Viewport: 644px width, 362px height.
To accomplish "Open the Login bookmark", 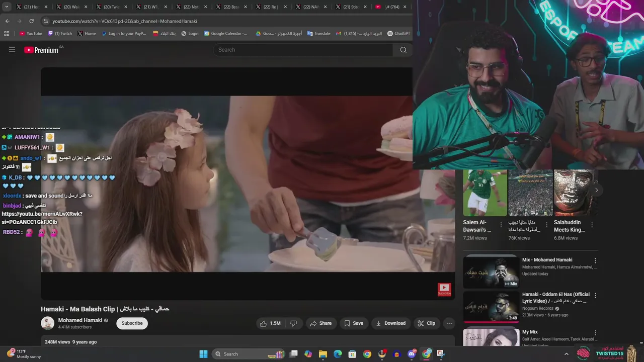I will 190,34.
